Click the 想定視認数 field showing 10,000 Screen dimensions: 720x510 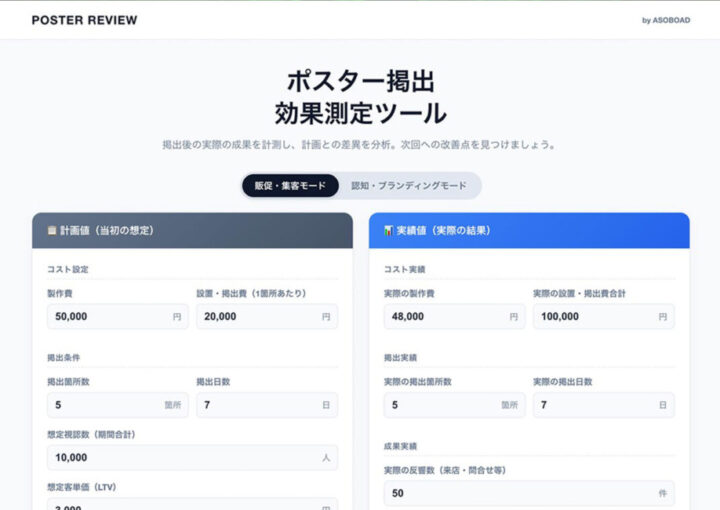[192, 457]
